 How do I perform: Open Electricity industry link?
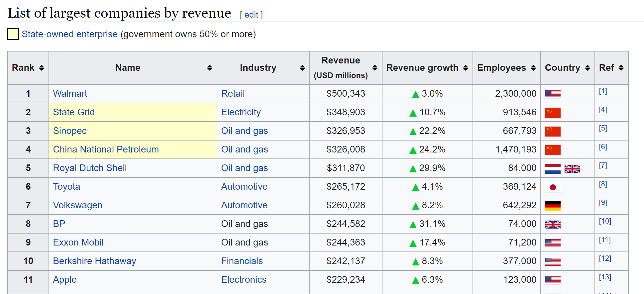[x=241, y=112]
